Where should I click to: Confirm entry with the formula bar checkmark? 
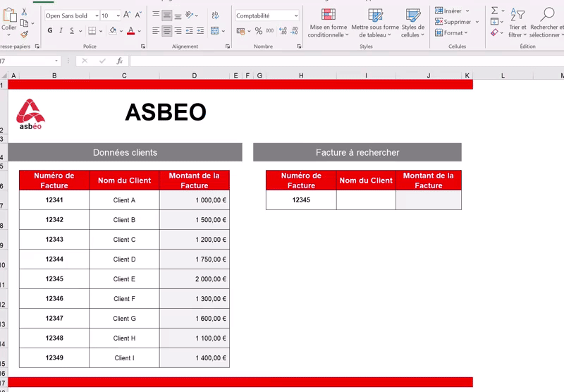click(102, 61)
